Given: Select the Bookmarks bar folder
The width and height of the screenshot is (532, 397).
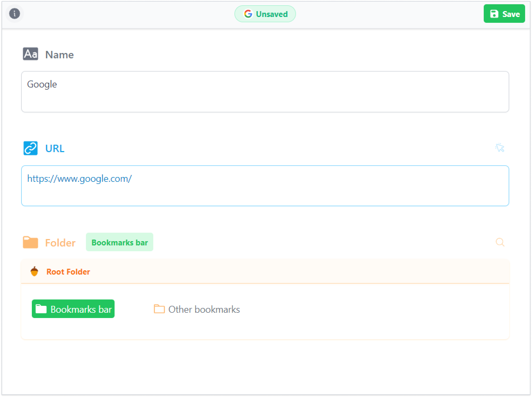Looking at the screenshot, I should click(x=73, y=309).
